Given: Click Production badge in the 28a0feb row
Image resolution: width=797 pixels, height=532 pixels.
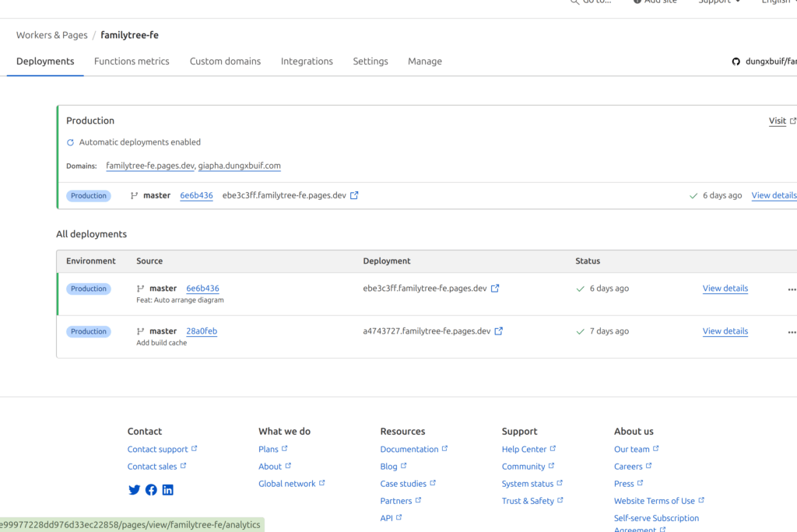Looking at the screenshot, I should [89, 331].
